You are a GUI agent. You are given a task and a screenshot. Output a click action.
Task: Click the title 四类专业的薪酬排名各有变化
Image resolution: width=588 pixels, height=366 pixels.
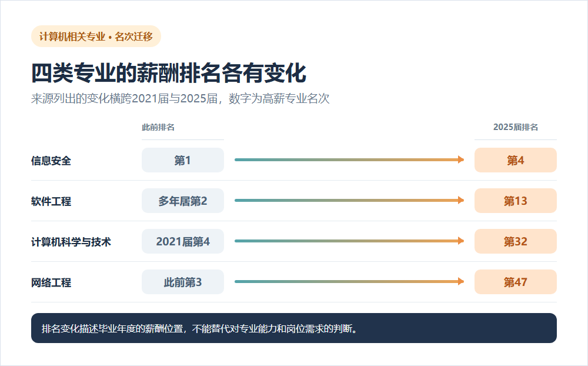[x=169, y=73]
